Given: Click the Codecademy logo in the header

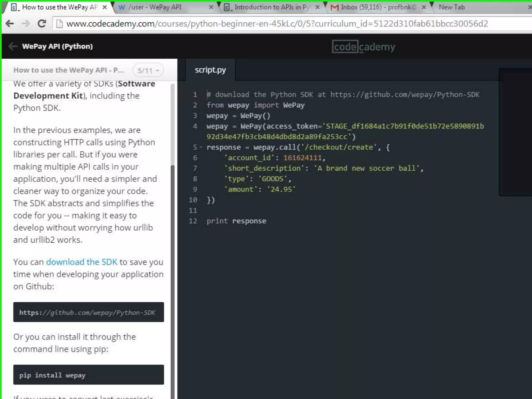Looking at the screenshot, I should [x=363, y=47].
